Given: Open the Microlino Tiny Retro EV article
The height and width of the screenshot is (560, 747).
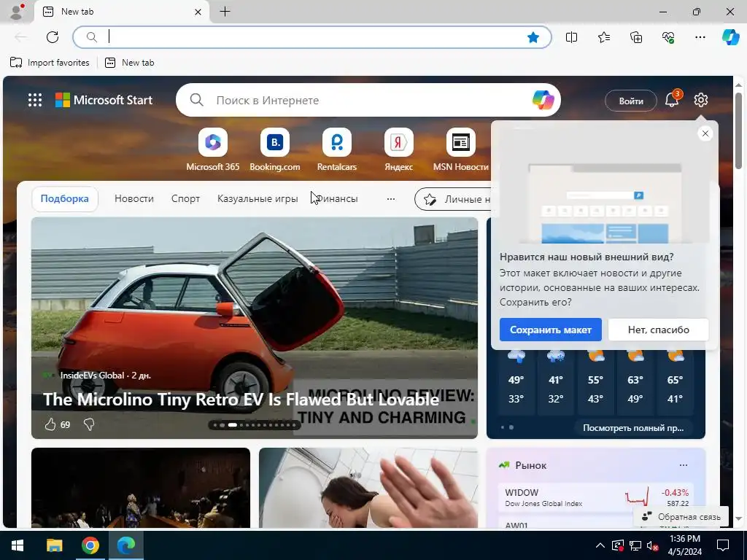Looking at the screenshot, I should (x=241, y=400).
